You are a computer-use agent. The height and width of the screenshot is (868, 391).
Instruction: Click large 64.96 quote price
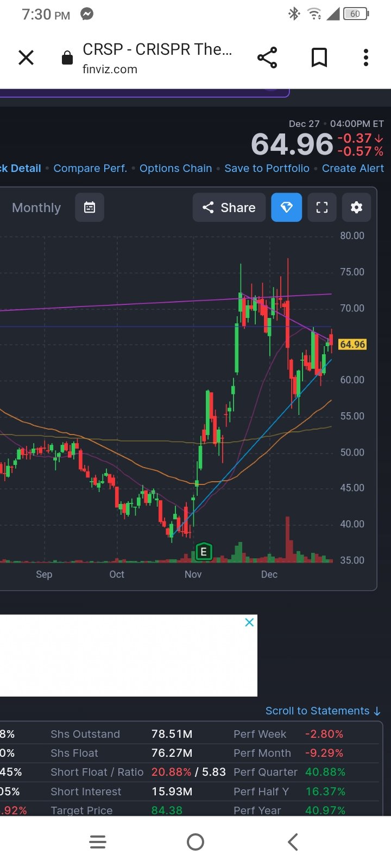click(x=292, y=144)
